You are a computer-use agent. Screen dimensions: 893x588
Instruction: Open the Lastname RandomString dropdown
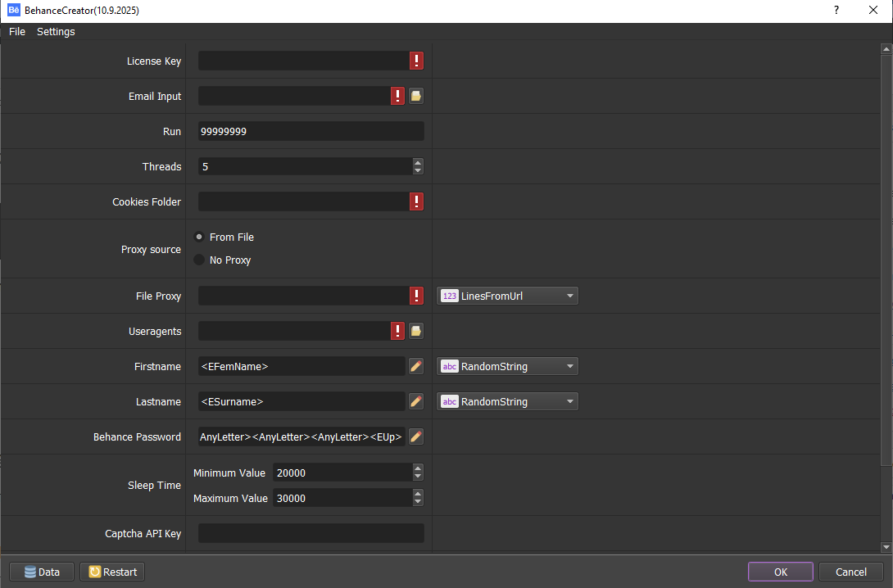(x=508, y=401)
